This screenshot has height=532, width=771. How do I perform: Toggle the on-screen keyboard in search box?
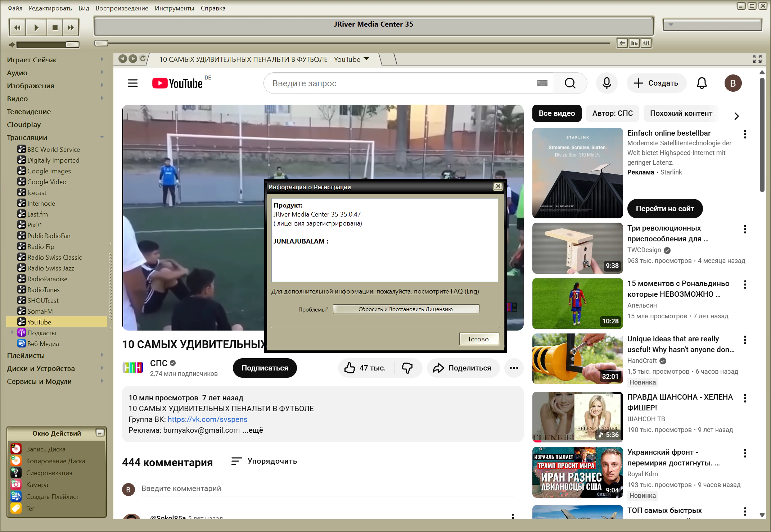tap(542, 83)
